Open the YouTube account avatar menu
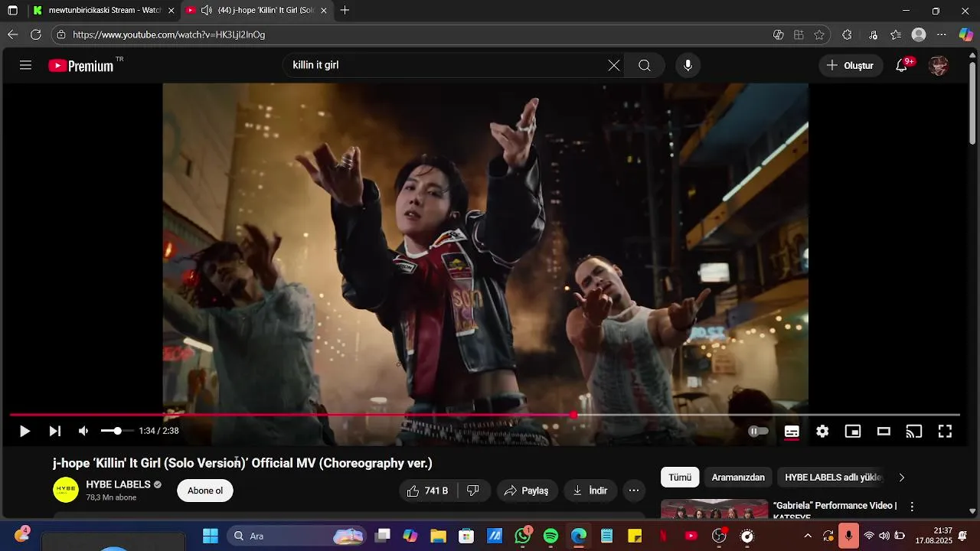 pyautogui.click(x=939, y=66)
